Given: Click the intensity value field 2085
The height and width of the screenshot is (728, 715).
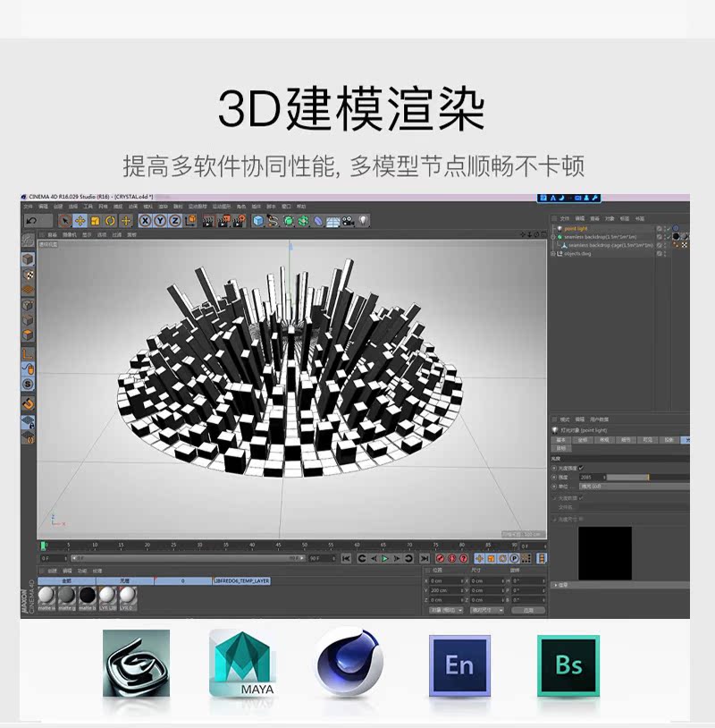Looking at the screenshot, I should (592, 478).
